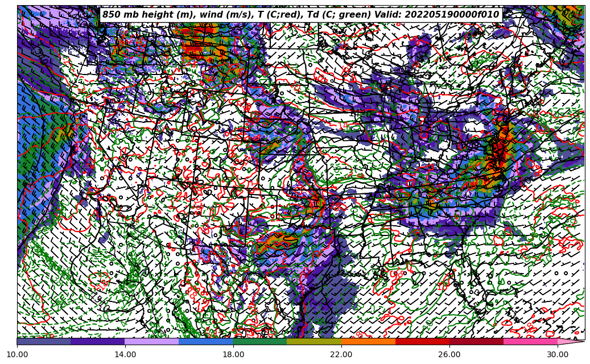Click the slate 10–12 colorbar segment
Screen dimensions: 590x364
44,341
